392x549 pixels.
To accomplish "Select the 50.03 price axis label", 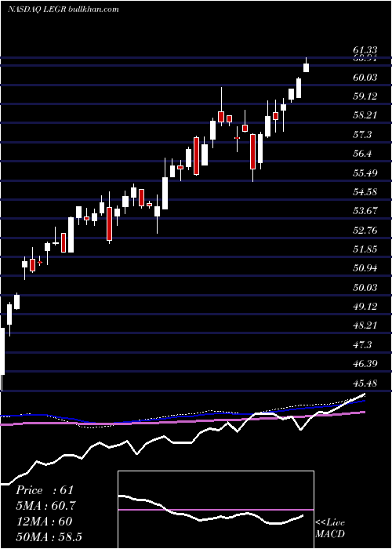I will [365, 288].
